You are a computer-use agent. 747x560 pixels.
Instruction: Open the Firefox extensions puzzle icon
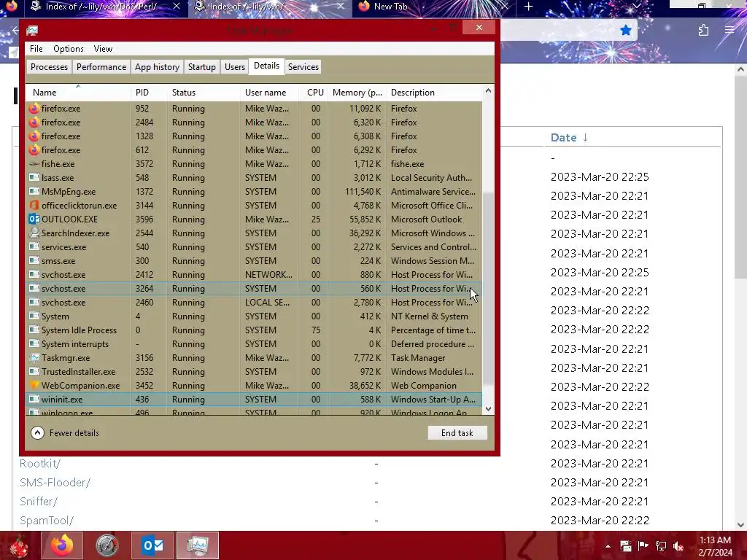703,31
